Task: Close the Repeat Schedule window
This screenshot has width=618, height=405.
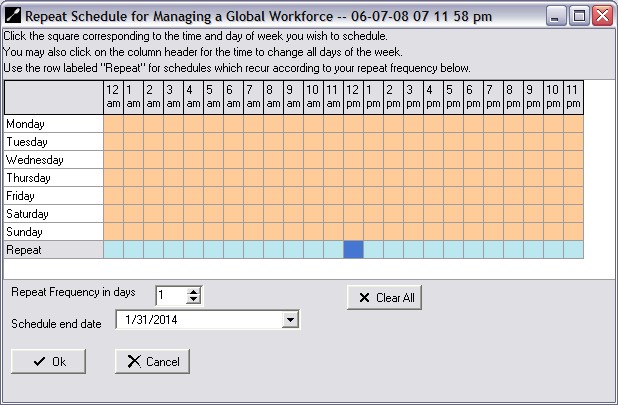Action: click(602, 16)
